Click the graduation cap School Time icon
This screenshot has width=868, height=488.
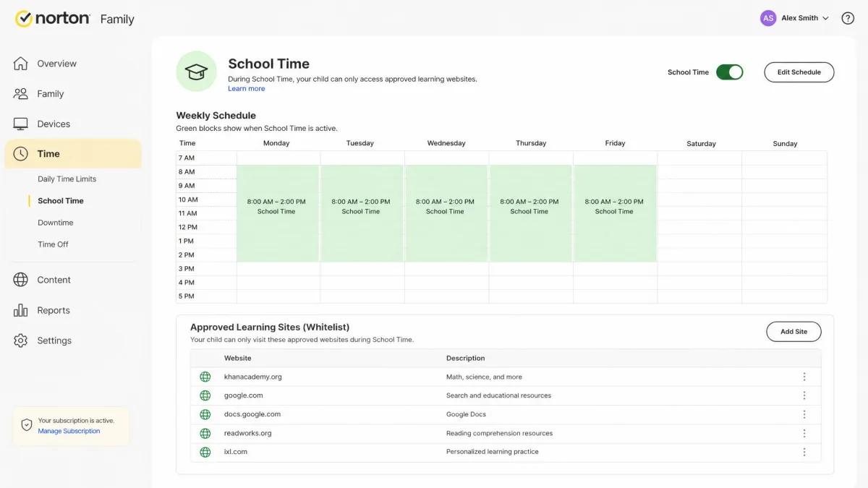click(196, 72)
